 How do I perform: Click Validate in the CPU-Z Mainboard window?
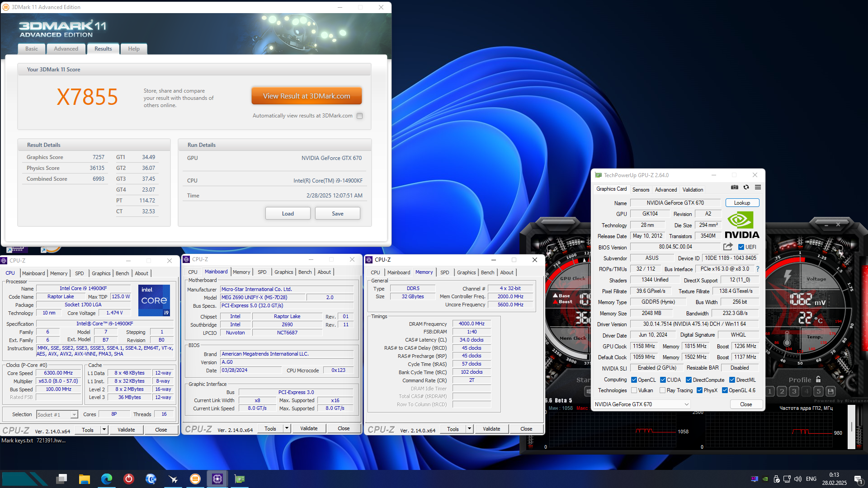[309, 428]
